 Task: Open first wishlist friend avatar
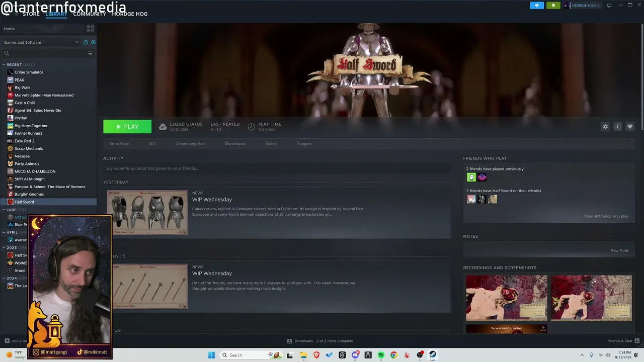tap(471, 199)
